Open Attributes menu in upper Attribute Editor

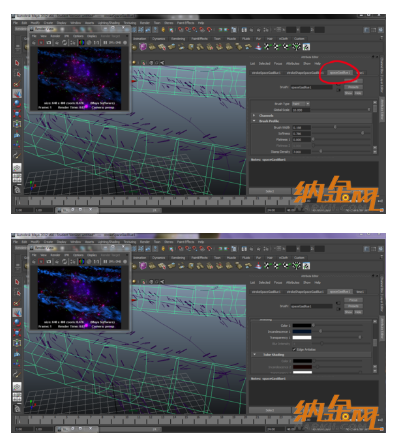pyautogui.click(x=292, y=63)
